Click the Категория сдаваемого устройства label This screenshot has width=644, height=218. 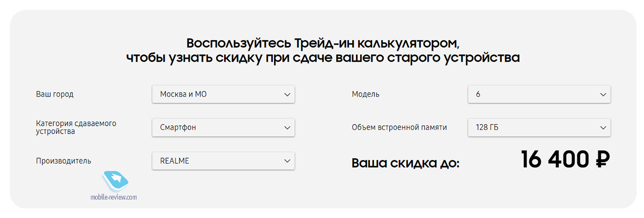76,128
